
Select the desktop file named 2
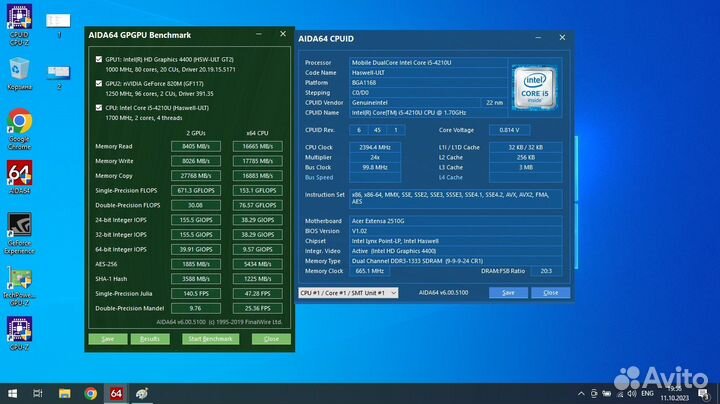pyautogui.click(x=58, y=77)
